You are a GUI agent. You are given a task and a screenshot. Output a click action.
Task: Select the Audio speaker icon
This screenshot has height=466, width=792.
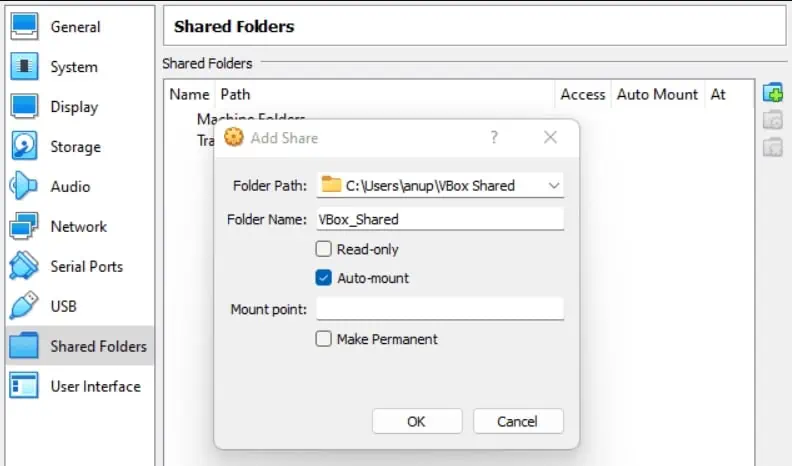click(x=23, y=187)
